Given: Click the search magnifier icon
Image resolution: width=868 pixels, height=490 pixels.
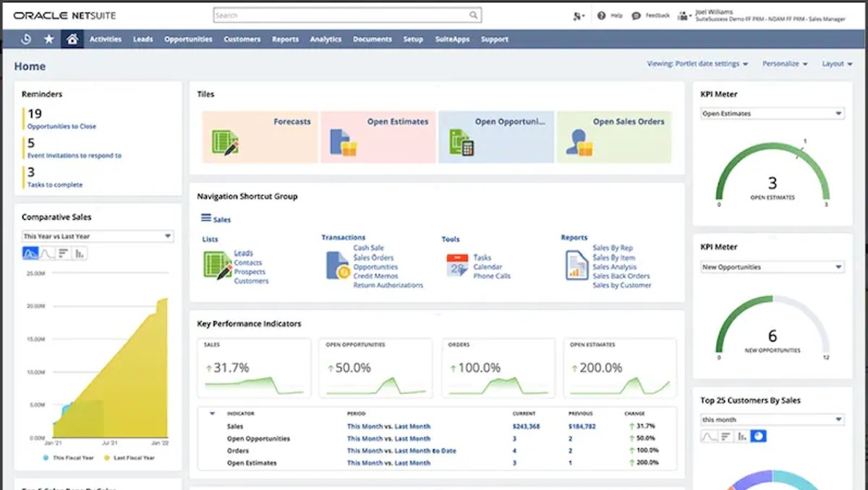Looking at the screenshot, I should click(473, 14).
